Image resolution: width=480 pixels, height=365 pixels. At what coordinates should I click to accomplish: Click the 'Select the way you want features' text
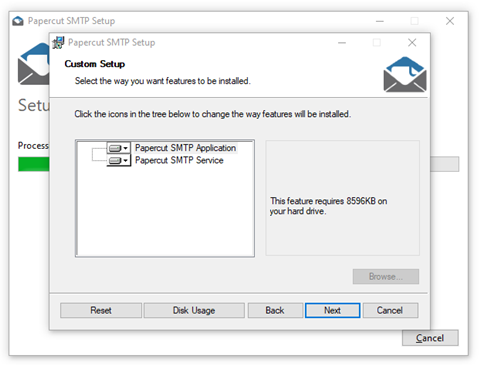tap(162, 81)
